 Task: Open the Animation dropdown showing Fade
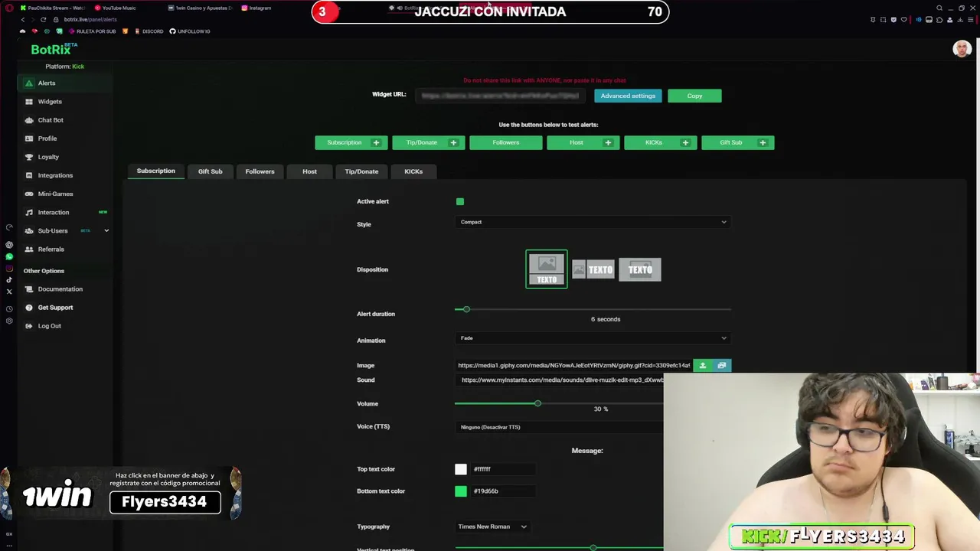coord(593,338)
